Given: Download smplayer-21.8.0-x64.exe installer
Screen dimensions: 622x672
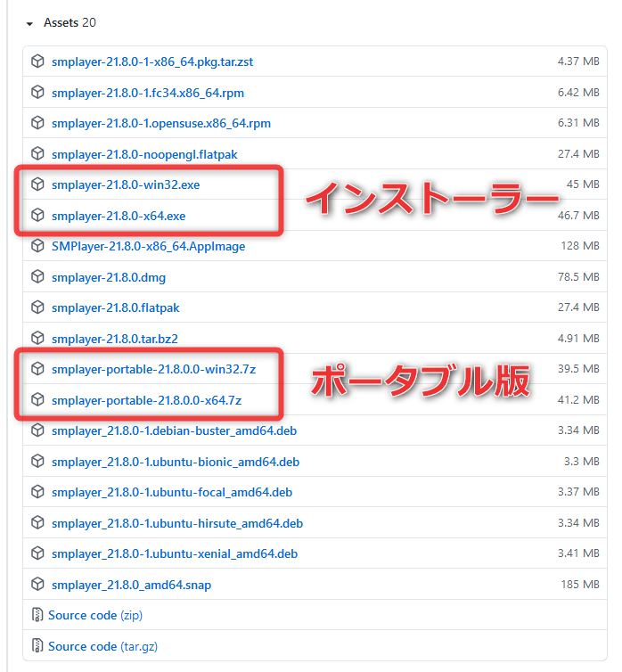Looking at the screenshot, I should pos(119,216).
